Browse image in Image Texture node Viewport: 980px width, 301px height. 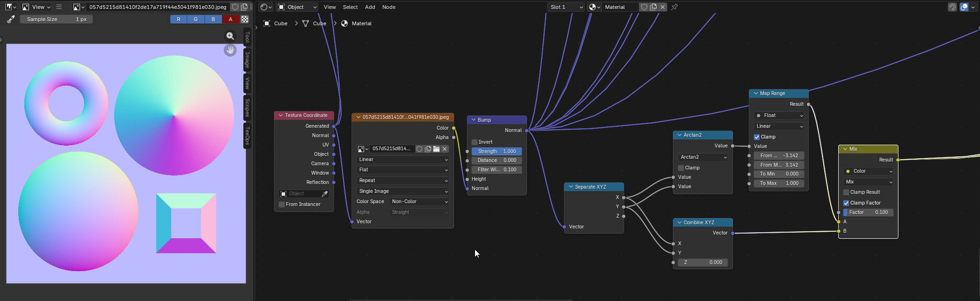pyautogui.click(x=363, y=149)
